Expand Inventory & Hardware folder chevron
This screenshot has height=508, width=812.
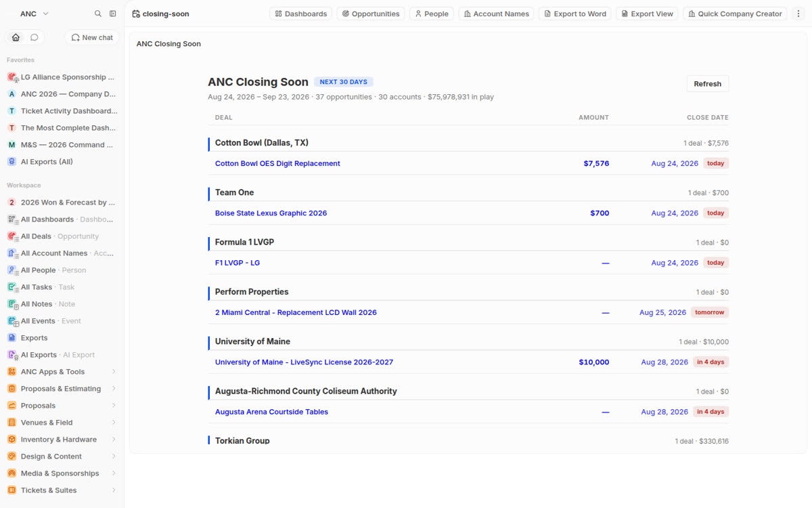[x=114, y=440]
